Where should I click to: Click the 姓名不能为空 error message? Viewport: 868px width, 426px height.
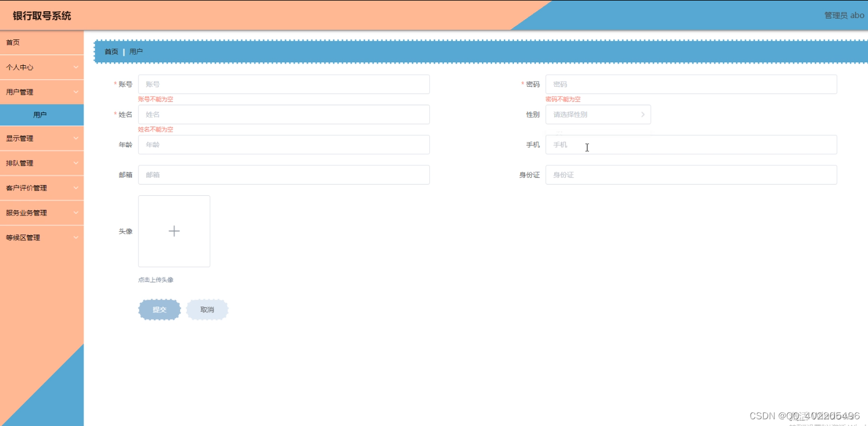tap(155, 130)
